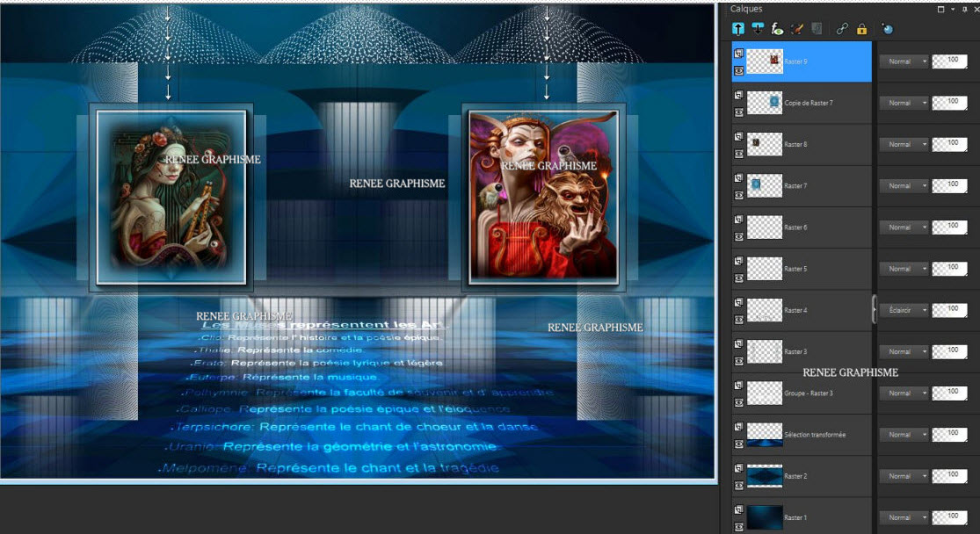Click the layer type icon on Raster 4
The image size is (980, 534).
pyautogui.click(x=739, y=302)
